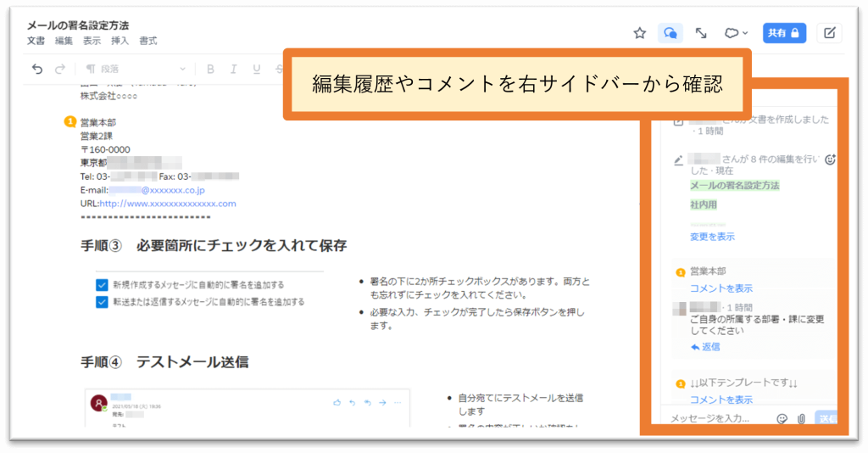Click the expand to full screen arrows icon

pyautogui.click(x=701, y=33)
